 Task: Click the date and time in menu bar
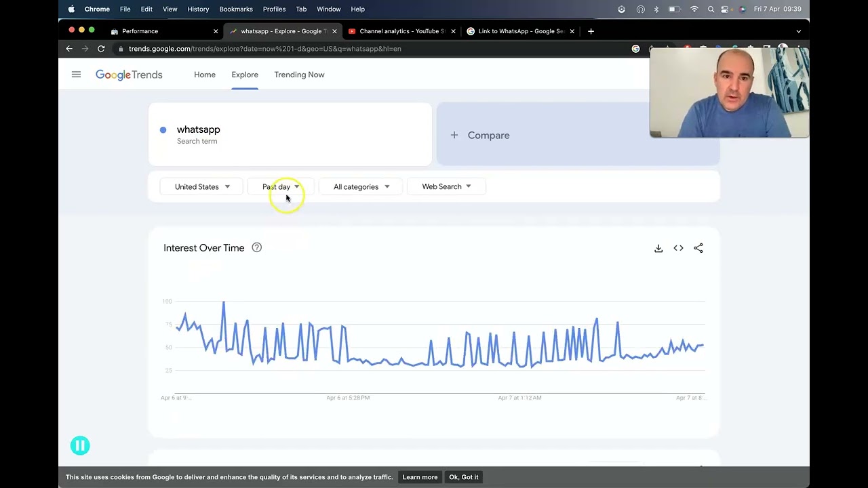point(778,9)
